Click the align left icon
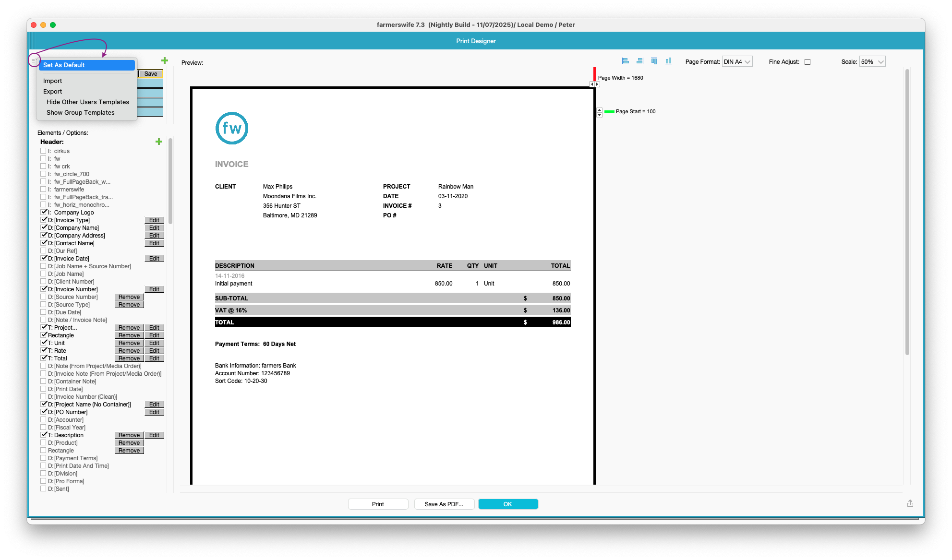952x560 pixels. click(x=625, y=61)
